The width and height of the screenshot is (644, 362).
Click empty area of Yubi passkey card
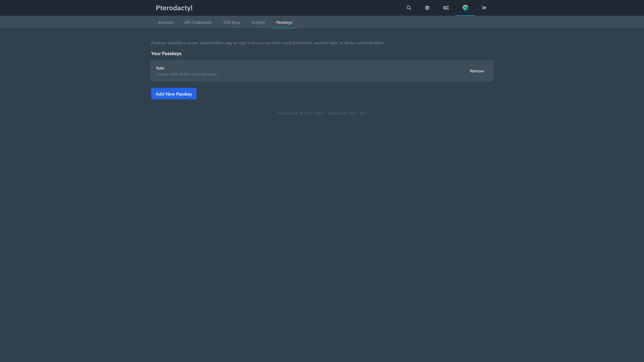pyautogui.click(x=325, y=71)
